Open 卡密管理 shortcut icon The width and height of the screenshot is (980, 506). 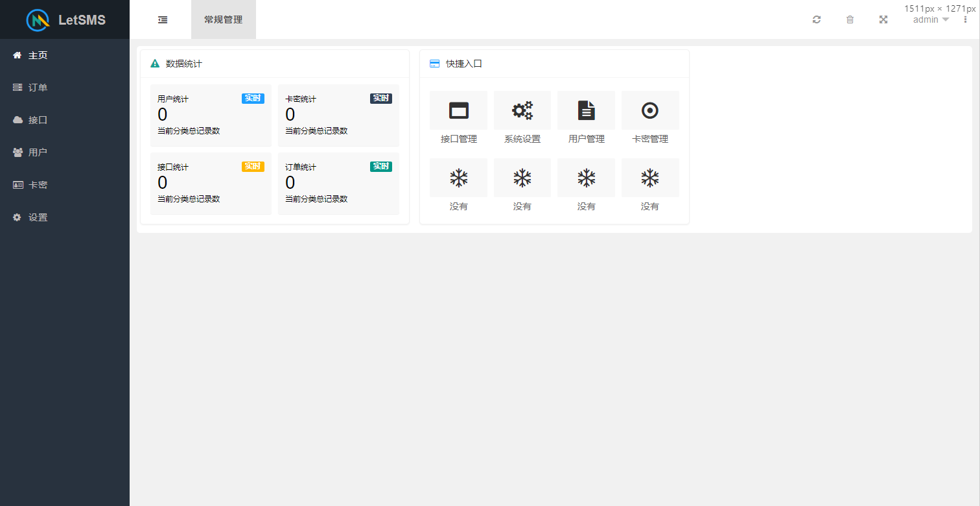(x=649, y=111)
